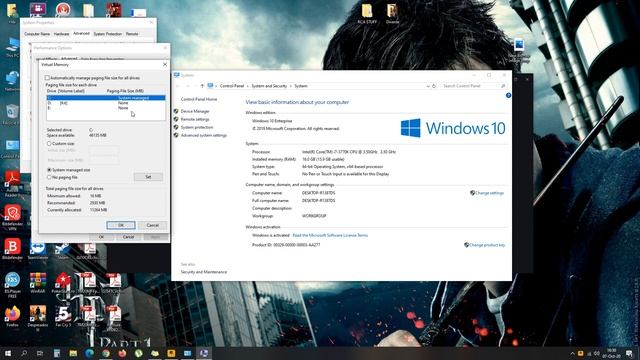Close the Virtual Memory dialog

tap(165, 64)
